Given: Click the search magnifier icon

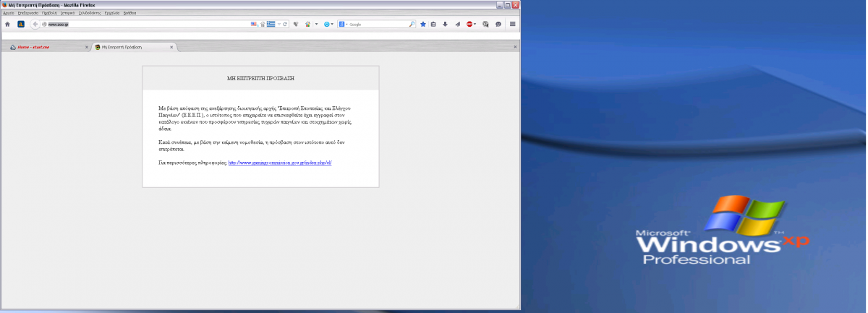Looking at the screenshot, I should coord(412,24).
